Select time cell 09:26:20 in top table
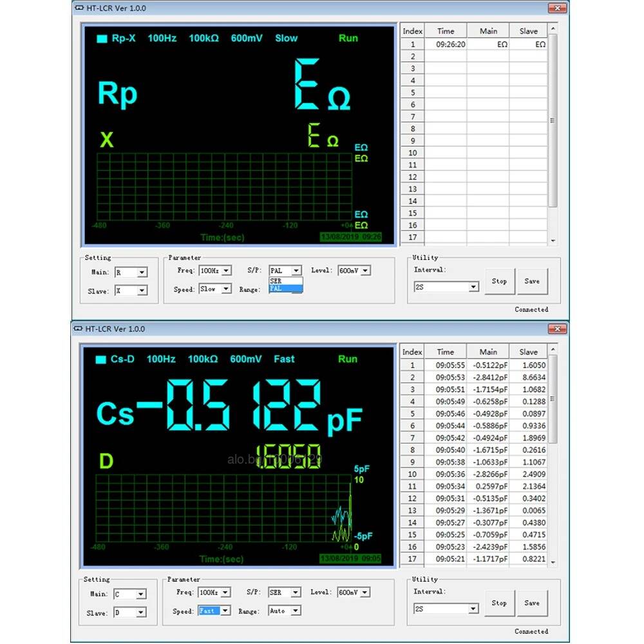This screenshot has height=644, width=644. point(446,44)
